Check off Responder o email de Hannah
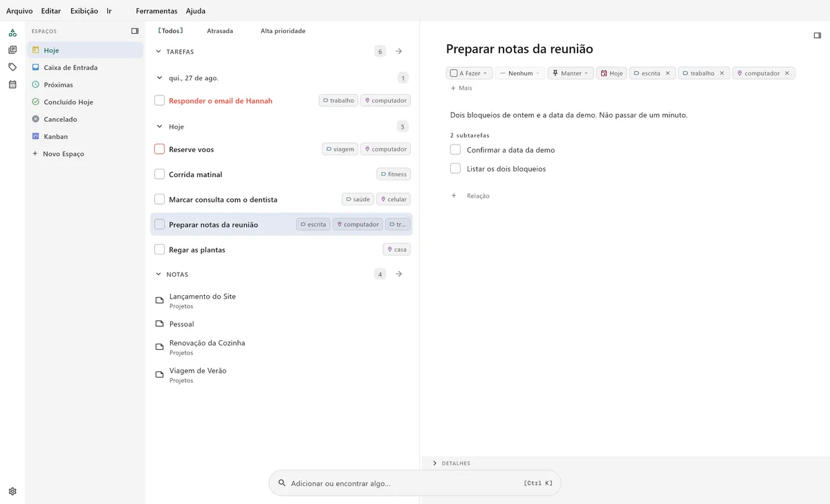Screen dimensions: 830x504 (160, 101)
